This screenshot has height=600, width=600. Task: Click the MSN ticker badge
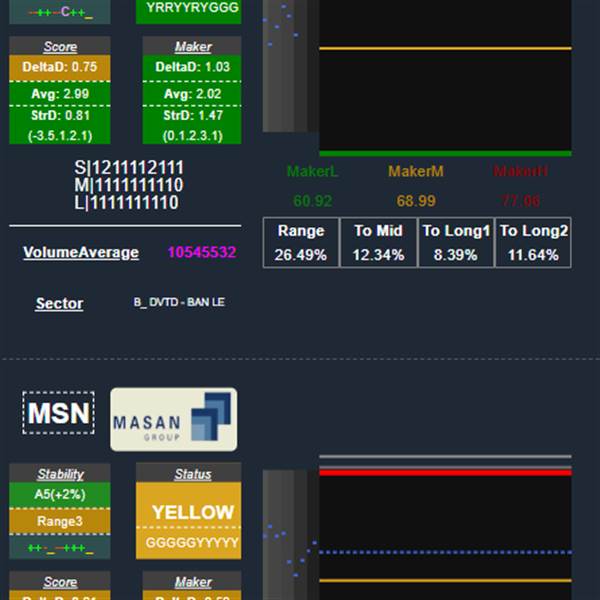click(59, 413)
